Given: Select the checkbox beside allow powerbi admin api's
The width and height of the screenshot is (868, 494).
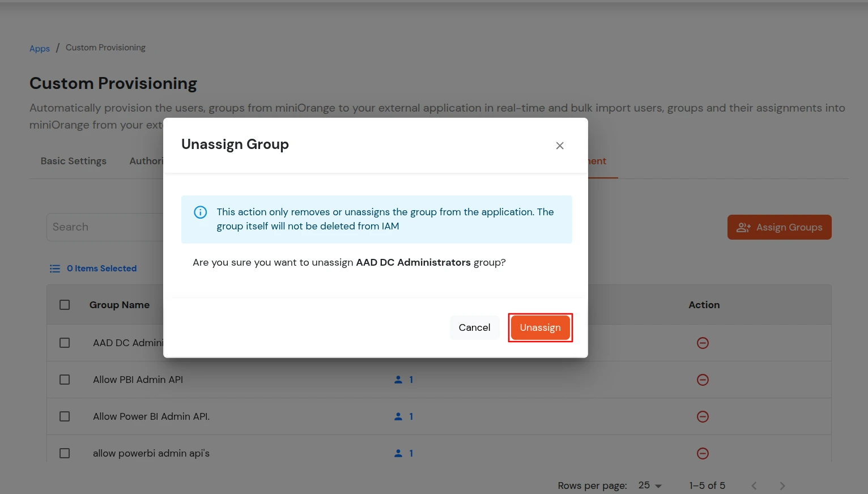Looking at the screenshot, I should [x=64, y=453].
